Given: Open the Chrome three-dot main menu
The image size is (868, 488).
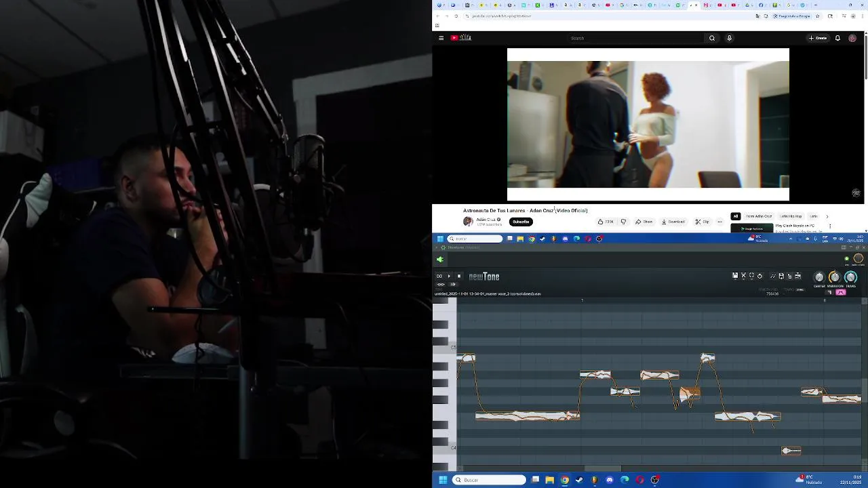Looking at the screenshot, I should coord(863,16).
